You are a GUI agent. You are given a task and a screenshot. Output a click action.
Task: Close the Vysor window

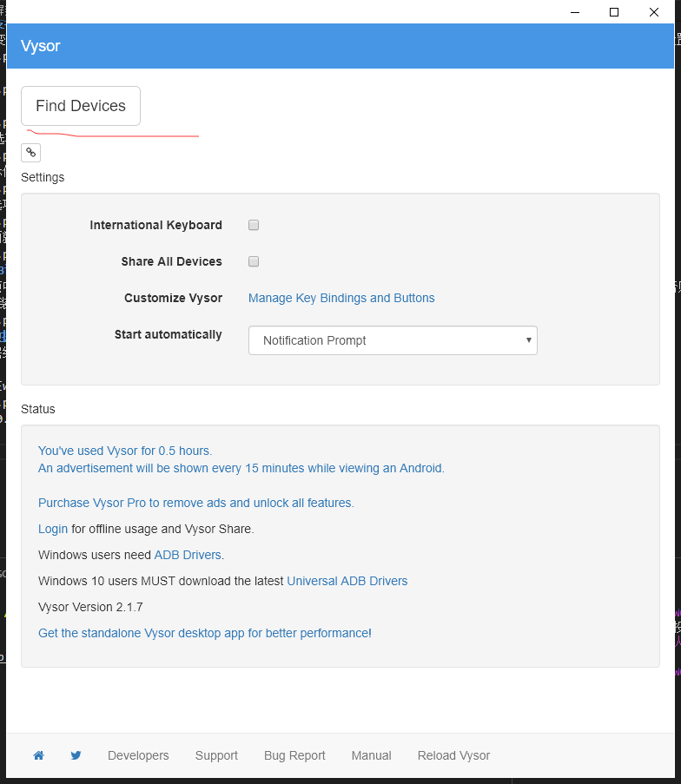click(x=654, y=12)
